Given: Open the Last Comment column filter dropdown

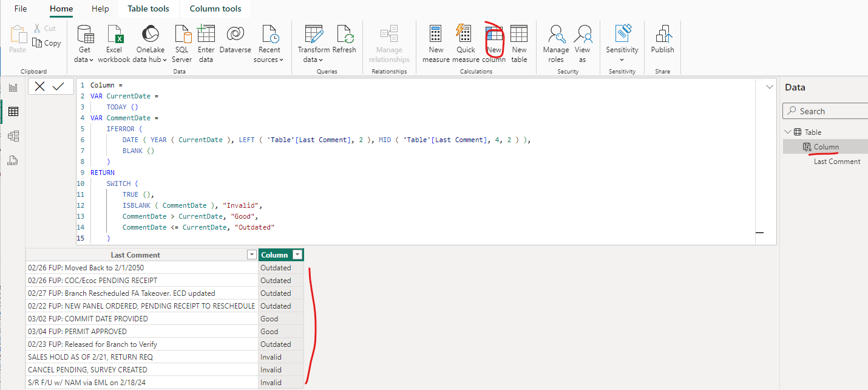Looking at the screenshot, I should (x=252, y=255).
